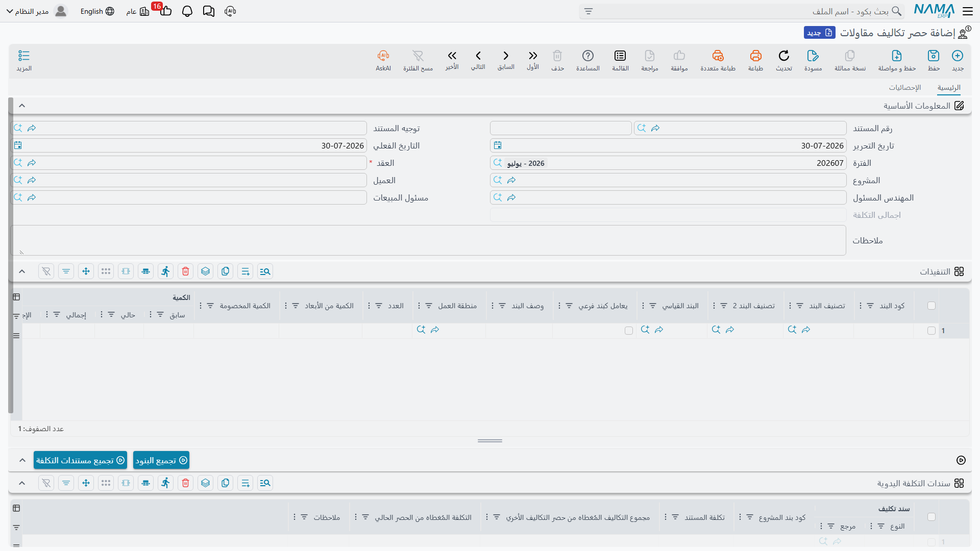Screen dimensions: 980x551
Task: Open calendar picker for تاريخ التحرير
Action: tap(498, 145)
